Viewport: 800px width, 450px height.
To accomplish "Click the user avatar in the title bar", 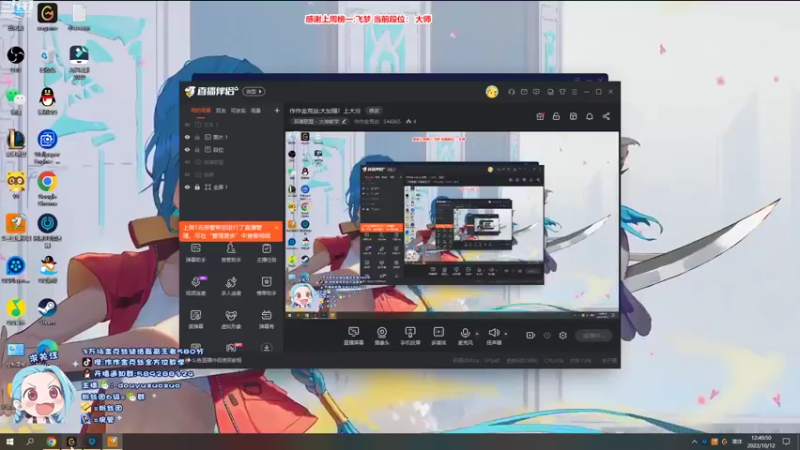I will point(492,92).
